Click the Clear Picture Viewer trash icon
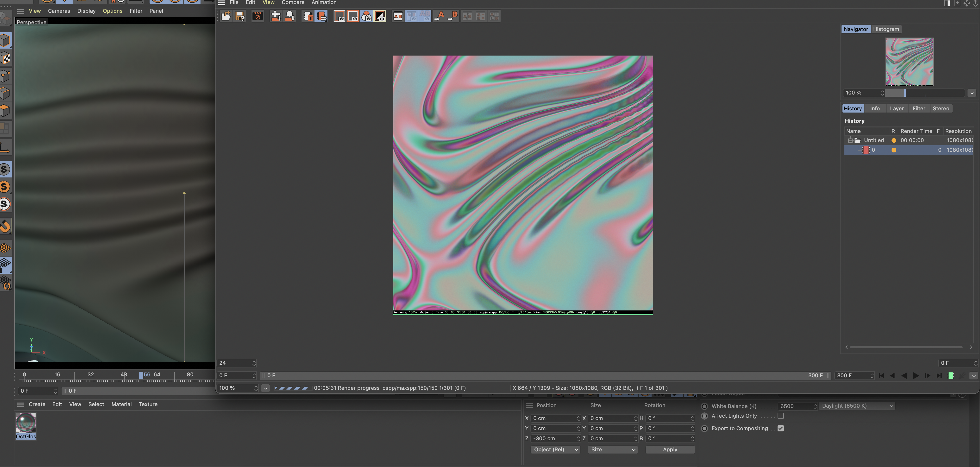The height and width of the screenshot is (467, 980). [308, 16]
